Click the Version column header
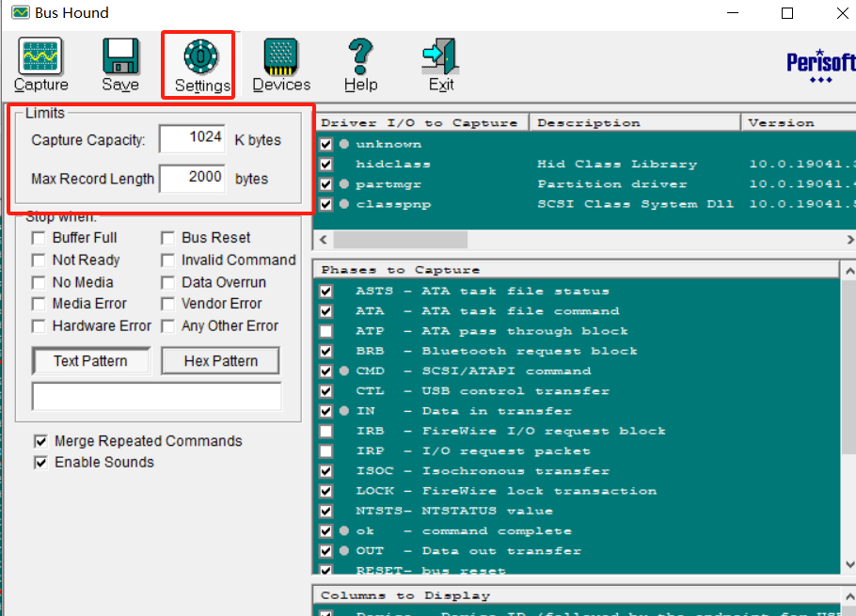The image size is (856, 616). 799,123
